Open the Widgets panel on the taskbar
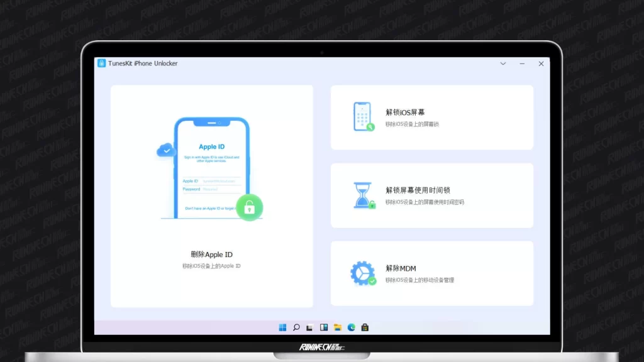This screenshot has width=644, height=362. (324, 327)
